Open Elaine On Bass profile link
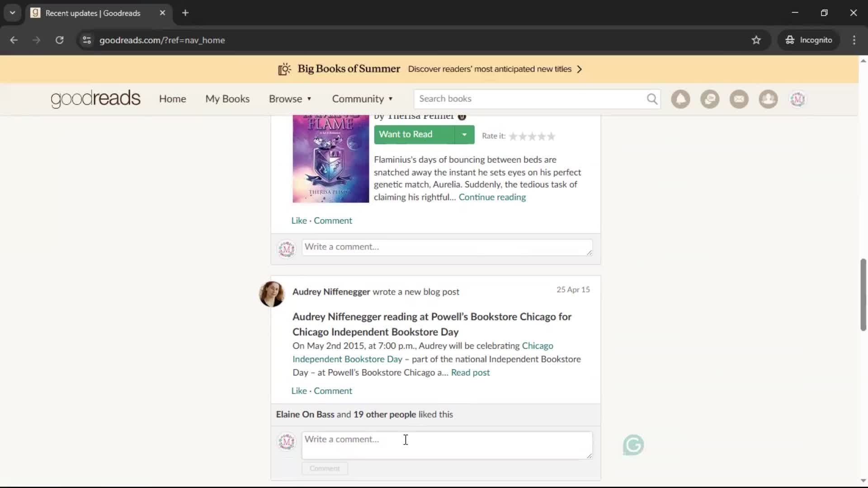868x488 pixels. click(305, 414)
